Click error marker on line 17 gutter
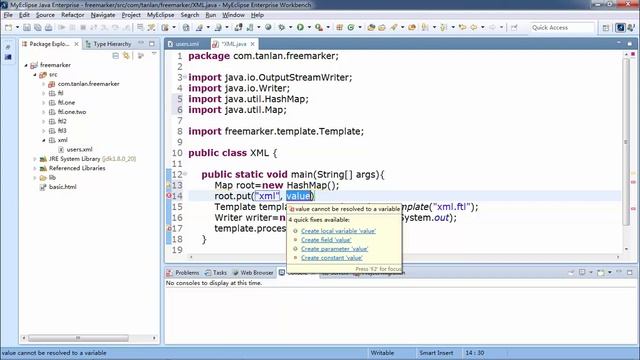 (169, 228)
